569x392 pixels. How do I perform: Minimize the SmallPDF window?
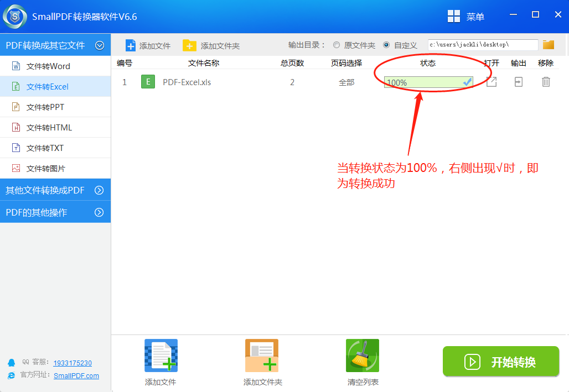coord(513,14)
